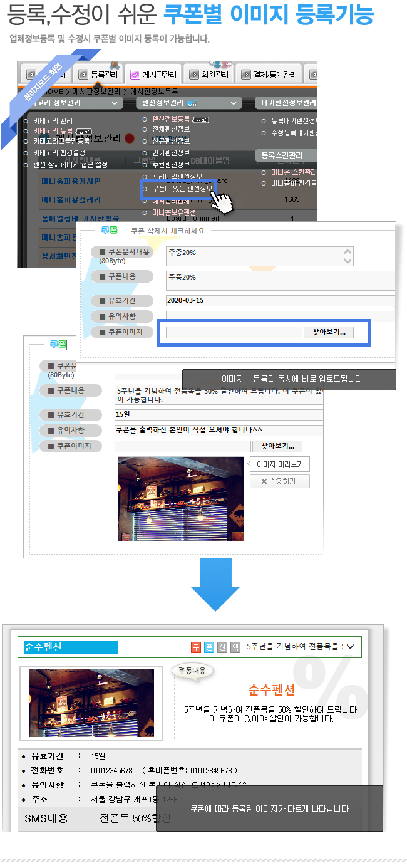Screen dimensions: 407x868
Task: Click the 전품목 50%할인 SMS text
Action: tap(135, 818)
